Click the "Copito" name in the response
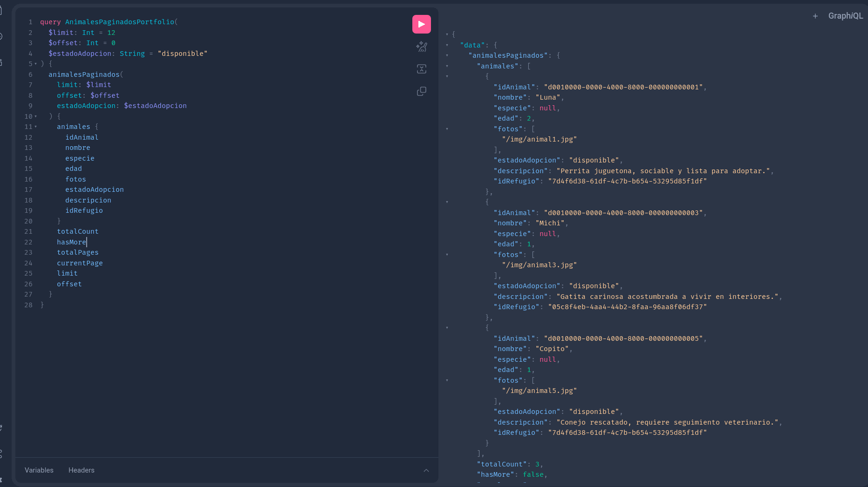Viewport: 868px width, 487px height. (552, 349)
